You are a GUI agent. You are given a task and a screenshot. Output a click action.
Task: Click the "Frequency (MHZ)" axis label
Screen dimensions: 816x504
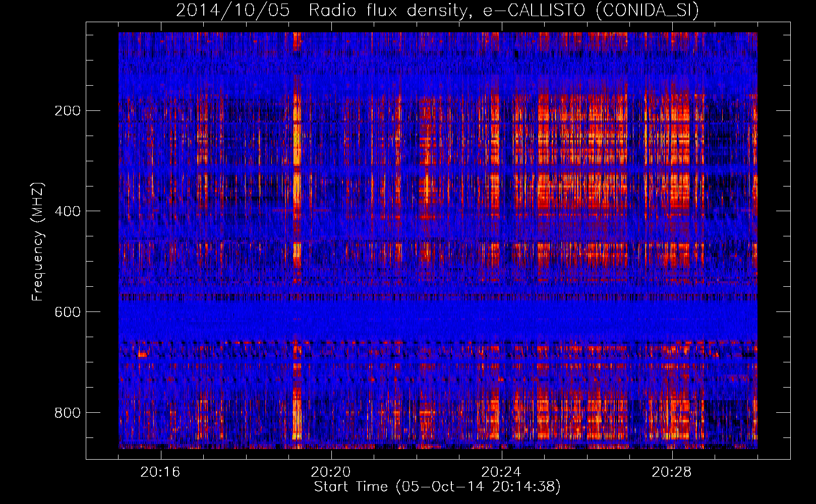(38, 242)
